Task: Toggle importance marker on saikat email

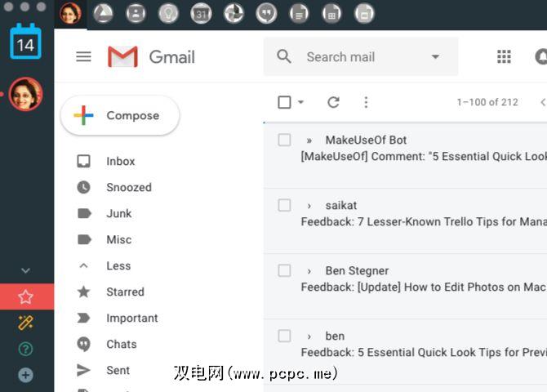Action: (x=309, y=206)
